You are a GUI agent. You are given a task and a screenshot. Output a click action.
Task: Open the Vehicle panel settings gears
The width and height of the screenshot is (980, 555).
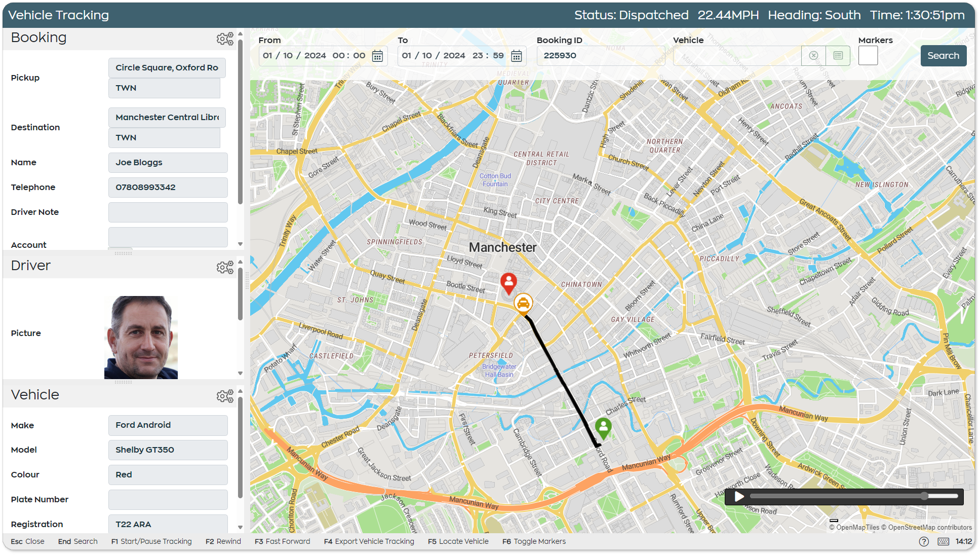pyautogui.click(x=225, y=395)
